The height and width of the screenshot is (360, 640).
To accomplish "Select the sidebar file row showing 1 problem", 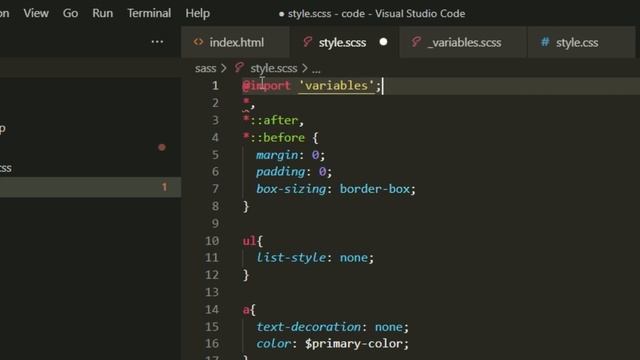I will [90, 187].
